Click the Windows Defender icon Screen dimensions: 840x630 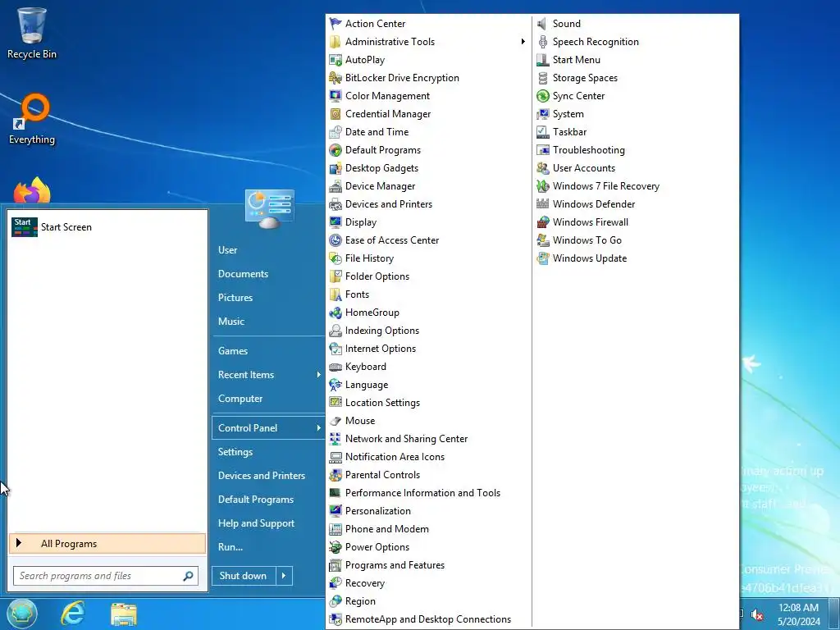pos(543,204)
